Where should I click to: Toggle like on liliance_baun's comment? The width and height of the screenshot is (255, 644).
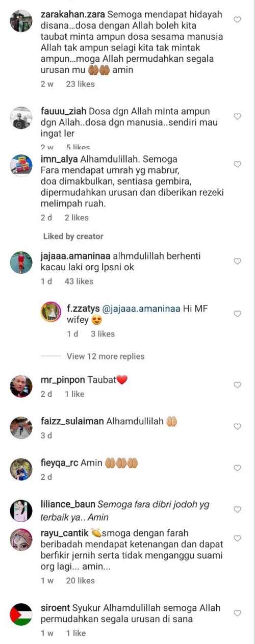click(x=237, y=509)
